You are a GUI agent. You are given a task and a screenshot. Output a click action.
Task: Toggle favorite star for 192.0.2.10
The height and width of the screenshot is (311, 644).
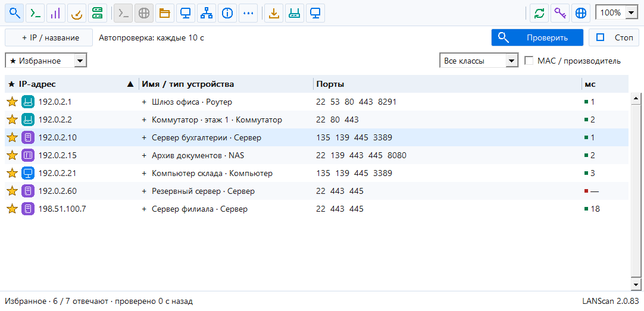click(12, 137)
